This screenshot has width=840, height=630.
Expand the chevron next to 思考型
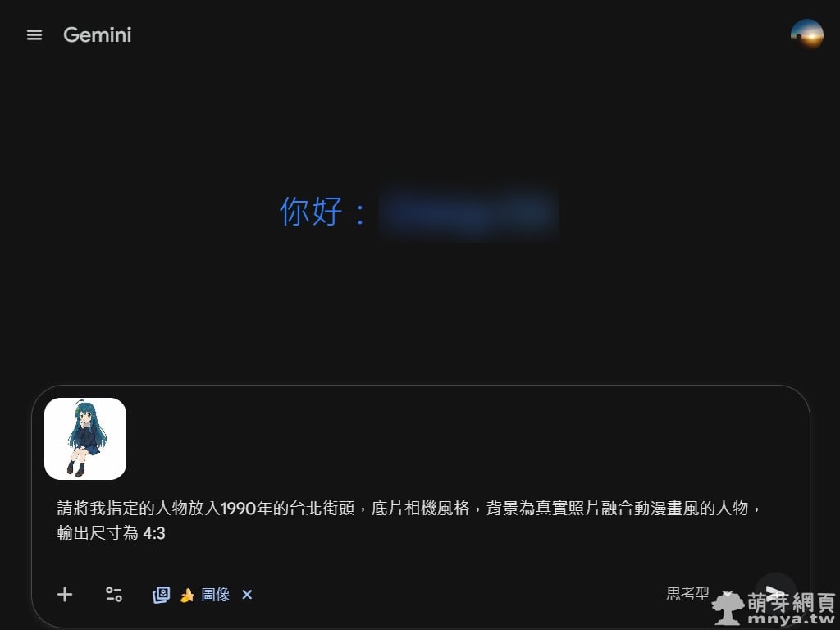pos(727,594)
